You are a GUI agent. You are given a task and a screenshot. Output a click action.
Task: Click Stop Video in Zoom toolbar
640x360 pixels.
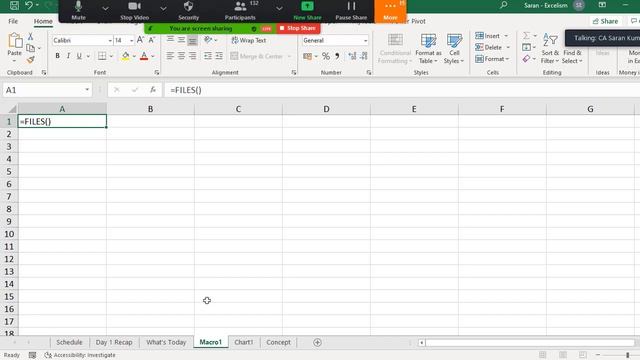click(134, 11)
